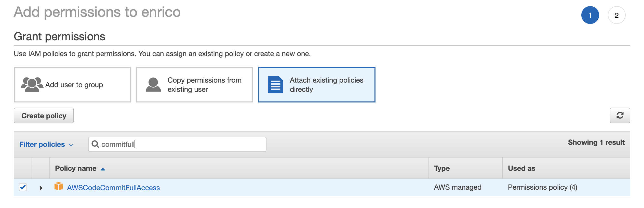Image resolution: width=644 pixels, height=208 pixels.
Task: Click the blue document policy icon
Action: (x=276, y=85)
